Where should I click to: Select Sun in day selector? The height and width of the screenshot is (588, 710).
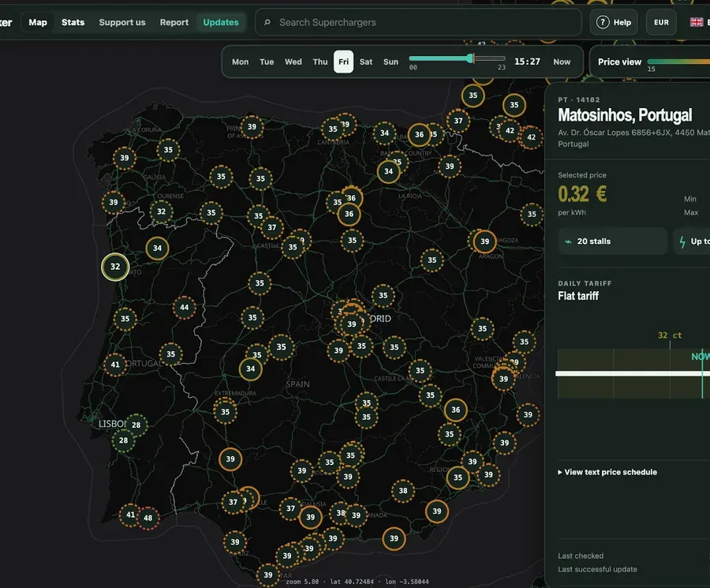tap(390, 62)
